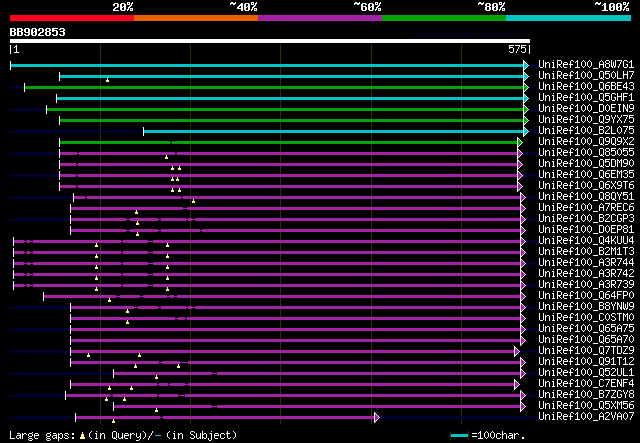Click the UniRef100_Q85055 label
The height and width of the screenshot is (443, 640).
pos(586,153)
